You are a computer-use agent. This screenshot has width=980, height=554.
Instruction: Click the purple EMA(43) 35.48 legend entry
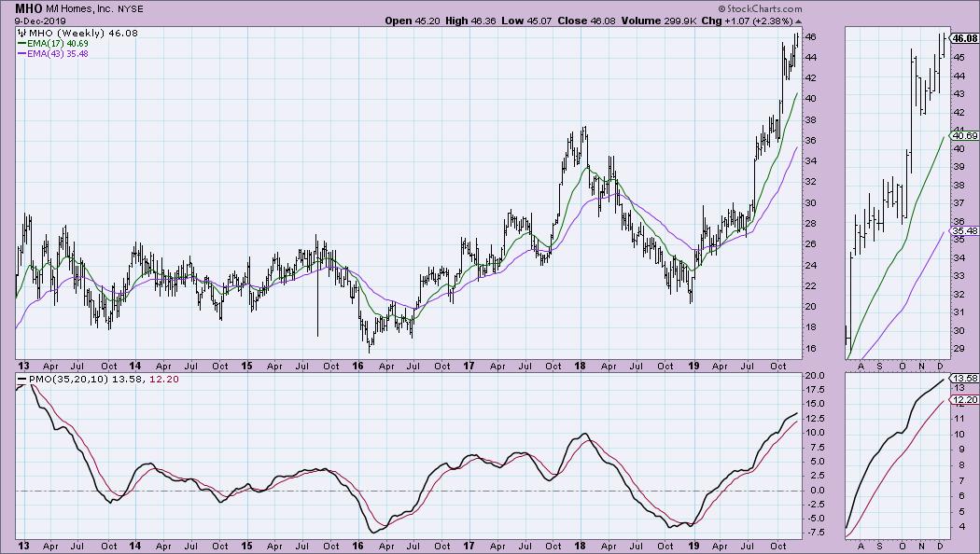click(53, 54)
